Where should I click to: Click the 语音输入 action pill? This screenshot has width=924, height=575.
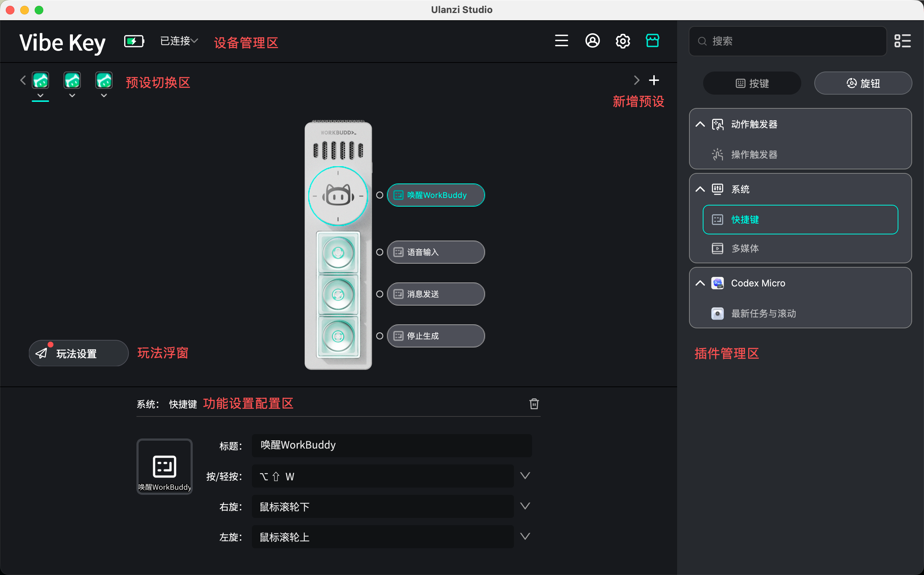pyautogui.click(x=436, y=252)
